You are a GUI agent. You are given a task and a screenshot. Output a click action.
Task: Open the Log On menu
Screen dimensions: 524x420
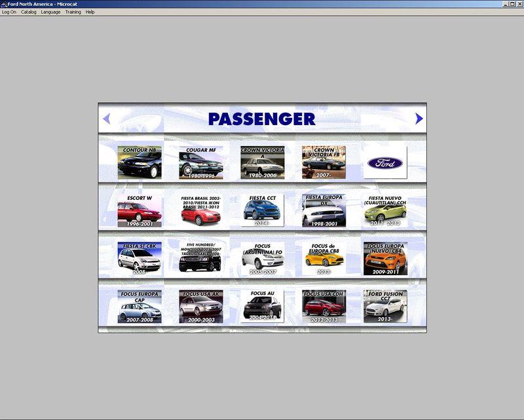[x=9, y=12]
